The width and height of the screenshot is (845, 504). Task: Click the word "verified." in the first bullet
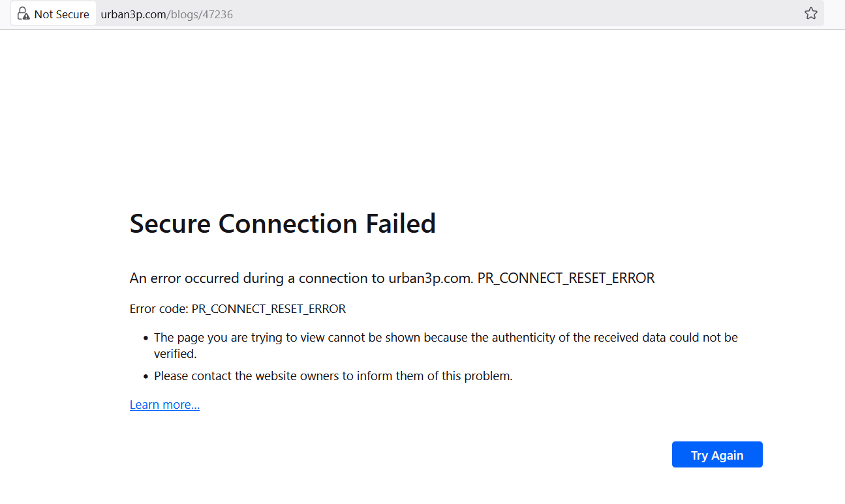click(175, 354)
